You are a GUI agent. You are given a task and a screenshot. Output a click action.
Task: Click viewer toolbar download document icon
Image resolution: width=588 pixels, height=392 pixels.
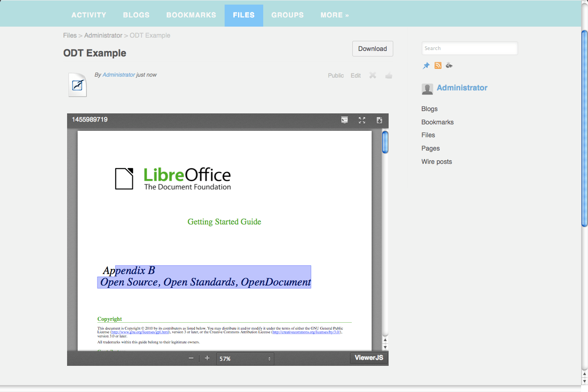379,120
